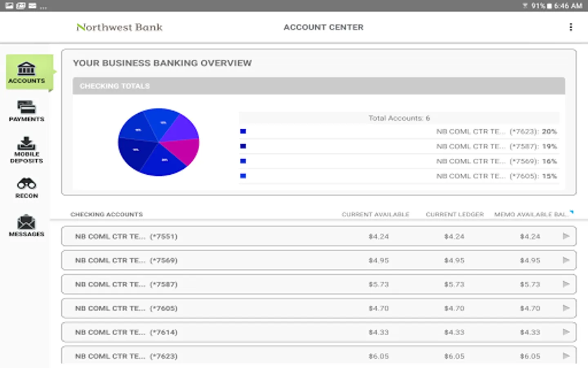
Task: Click the Checking Accounts column header
Action: (x=107, y=214)
